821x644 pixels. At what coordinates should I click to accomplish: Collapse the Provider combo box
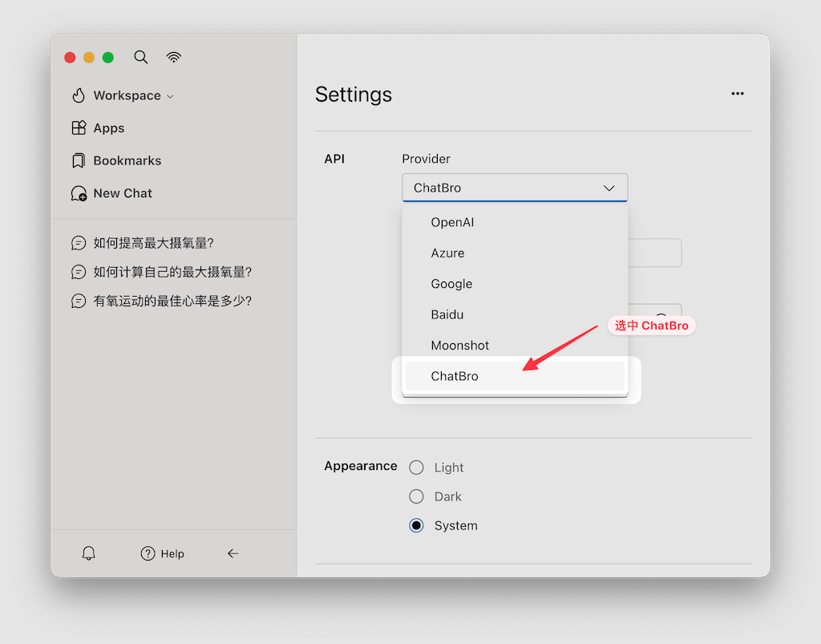tap(515, 188)
